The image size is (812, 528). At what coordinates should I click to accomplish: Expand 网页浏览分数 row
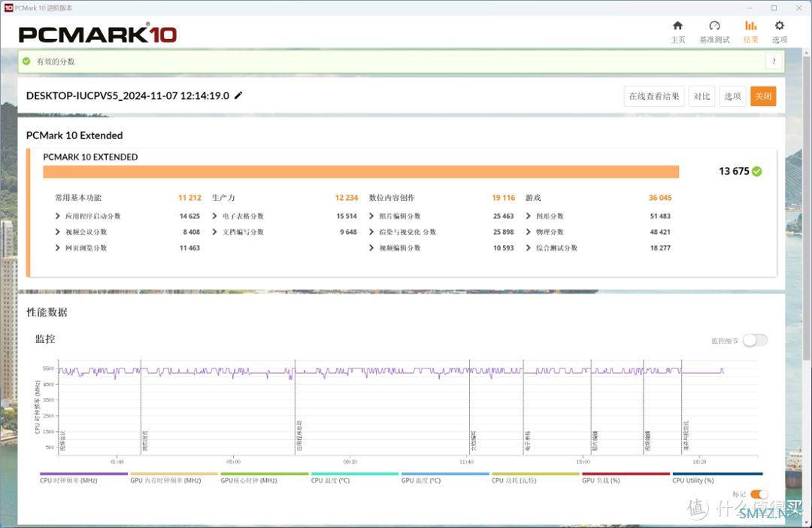tap(57, 248)
